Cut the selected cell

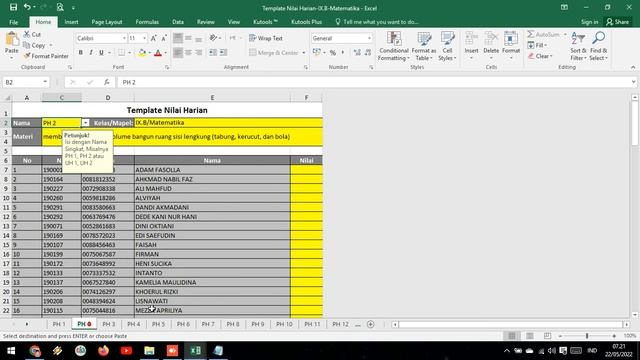[32, 35]
